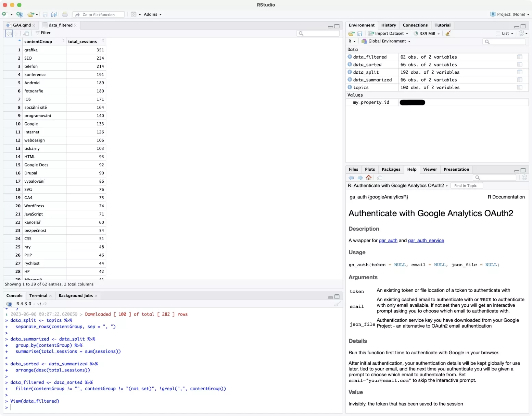
Task: Open the Addins dropdown menu
Action: (x=152, y=14)
